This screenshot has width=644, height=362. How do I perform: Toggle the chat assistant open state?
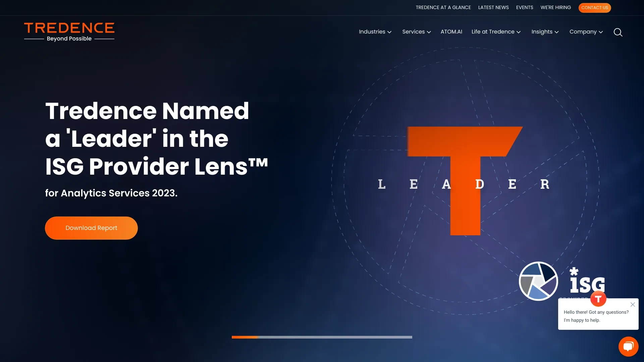[629, 347]
